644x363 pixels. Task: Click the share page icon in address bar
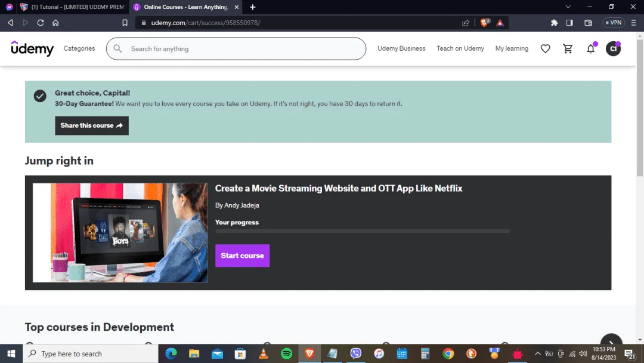[465, 23]
